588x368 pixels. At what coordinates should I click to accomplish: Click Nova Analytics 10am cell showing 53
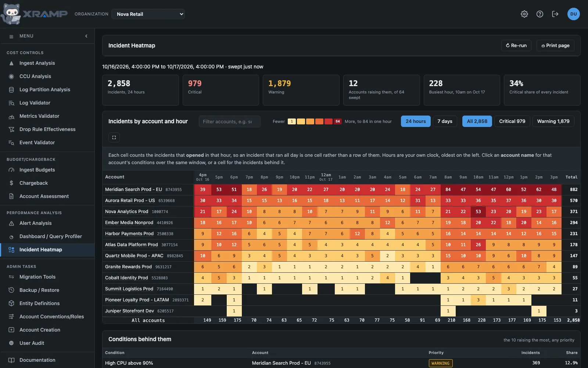pyautogui.click(x=478, y=212)
